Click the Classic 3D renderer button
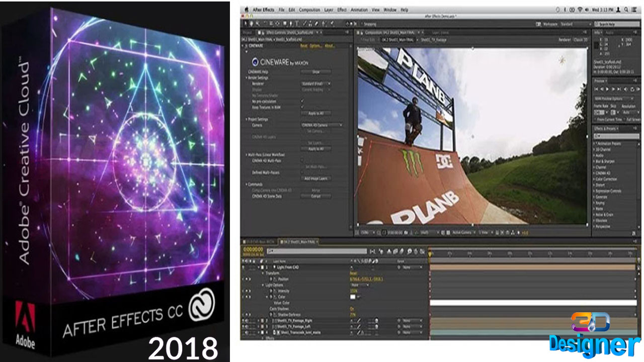 pos(581,40)
